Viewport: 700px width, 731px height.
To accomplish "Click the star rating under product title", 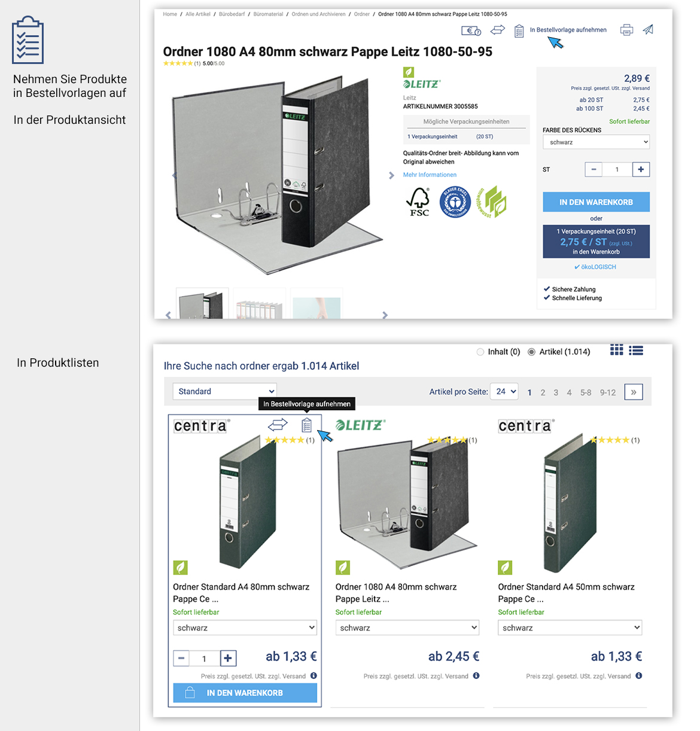I will tap(178, 63).
